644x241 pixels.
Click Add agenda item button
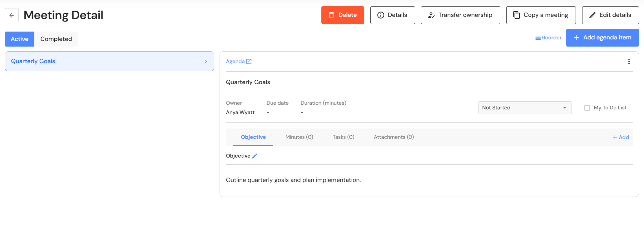602,38
